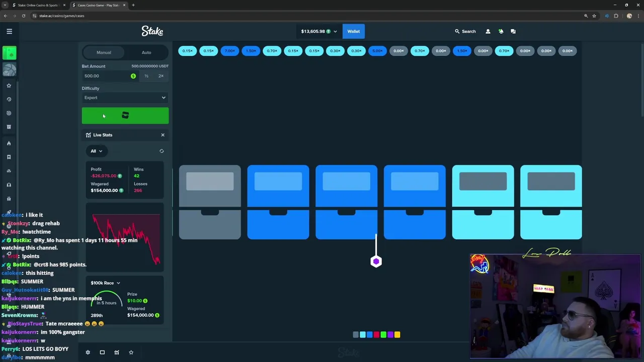
Task: Expand the $100k Race dropdown
Action: (105, 283)
